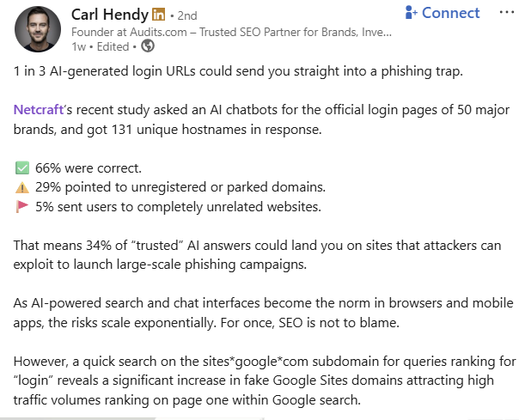Viewport: 519px width, 420px height.
Task: Click the opening "1 in 3 AI-generated" sentence
Action: (x=241, y=70)
